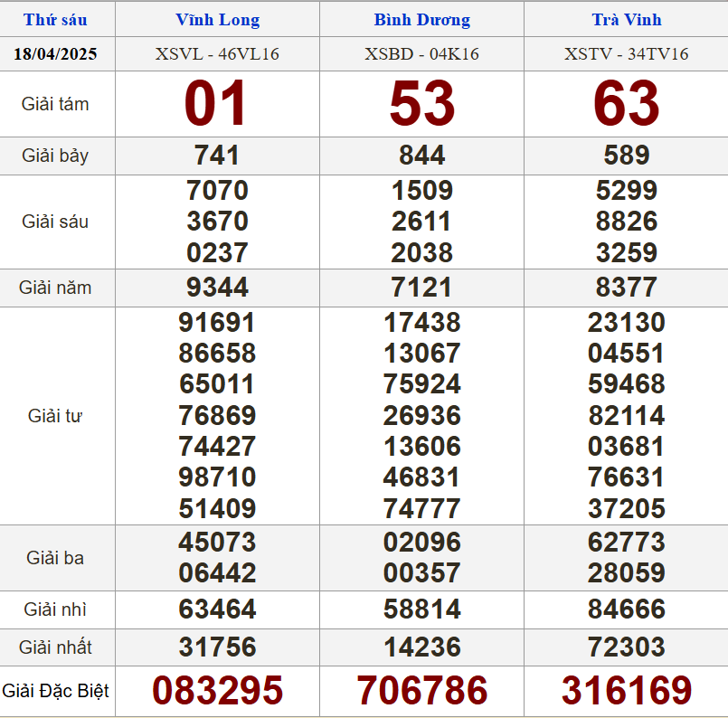Open the Vĩnh Long province link
The width and height of the screenshot is (728, 718).
click(217, 20)
